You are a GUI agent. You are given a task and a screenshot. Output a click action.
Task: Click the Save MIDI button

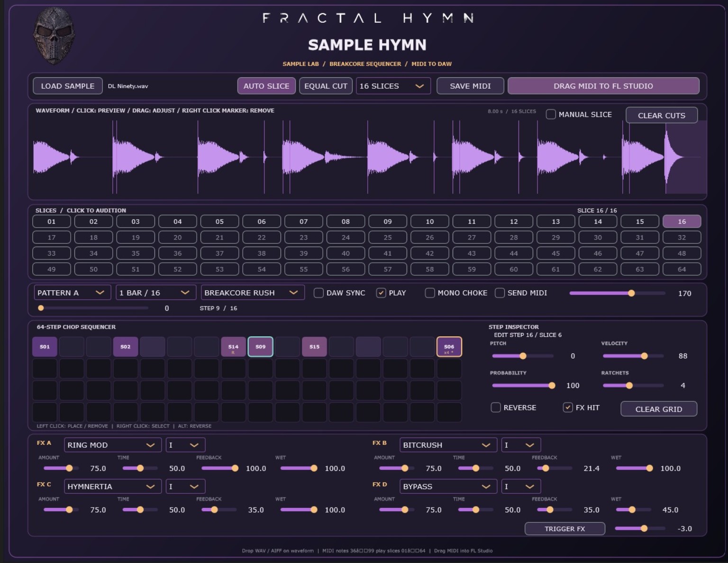(x=470, y=86)
